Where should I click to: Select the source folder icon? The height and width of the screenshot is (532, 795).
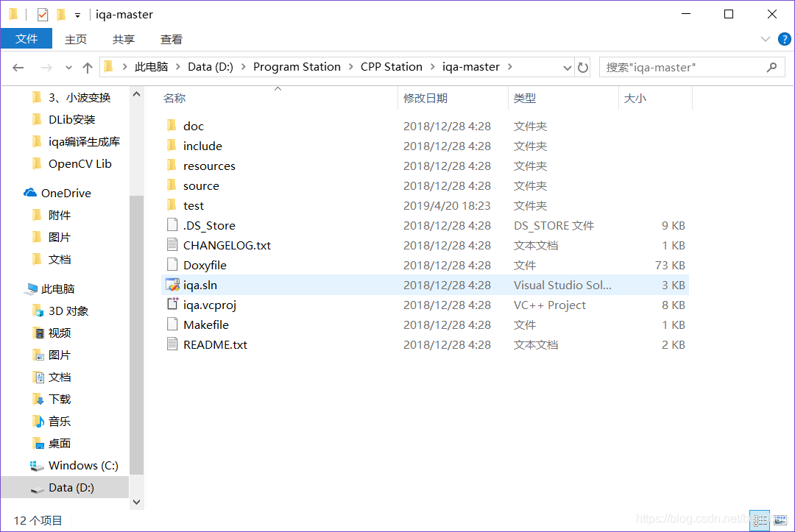[x=172, y=185]
